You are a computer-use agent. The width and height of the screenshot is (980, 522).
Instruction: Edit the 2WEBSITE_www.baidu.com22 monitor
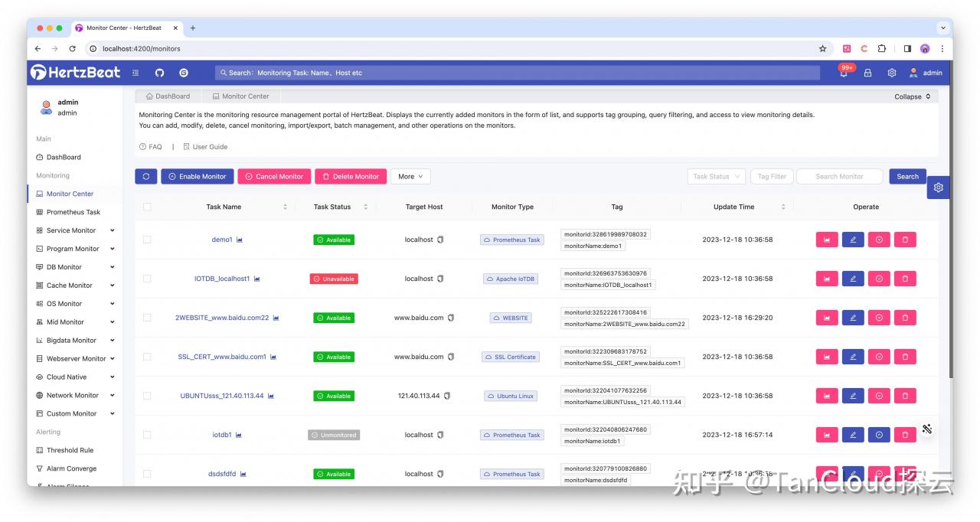click(853, 318)
